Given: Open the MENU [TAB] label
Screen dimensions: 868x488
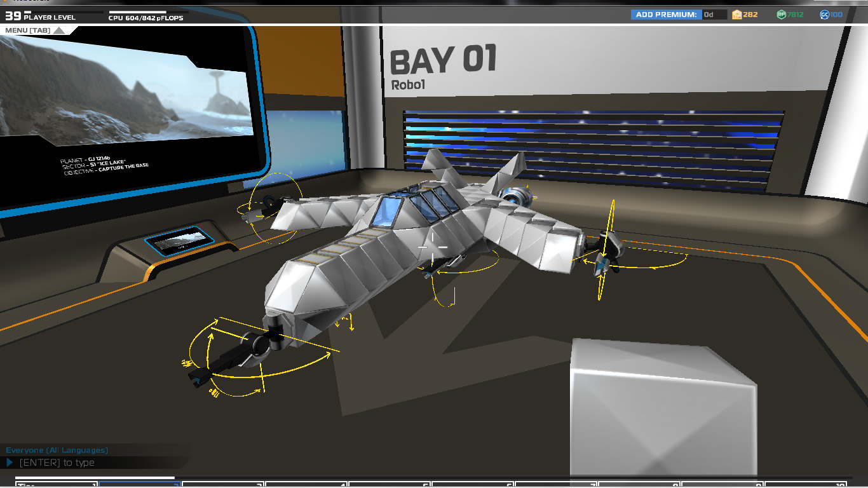Looking at the screenshot, I should 28,30.
